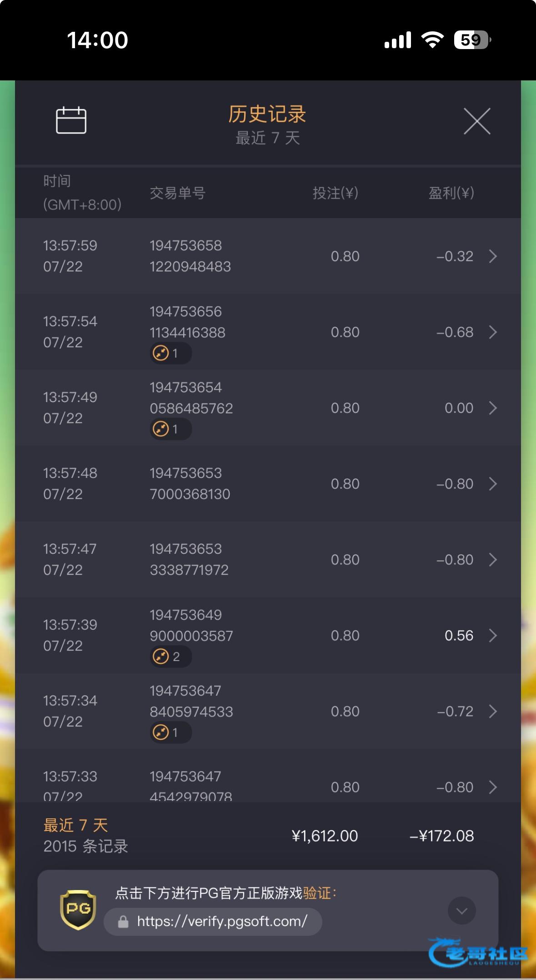The height and width of the screenshot is (980, 536).
Task: Open the 13:57:47 transaction 3338771972 row
Action: 268,560
